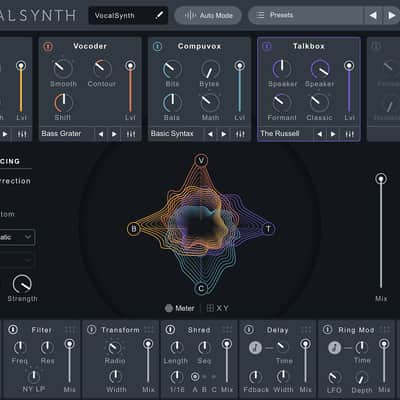Click the Filter Res knob

point(47,348)
